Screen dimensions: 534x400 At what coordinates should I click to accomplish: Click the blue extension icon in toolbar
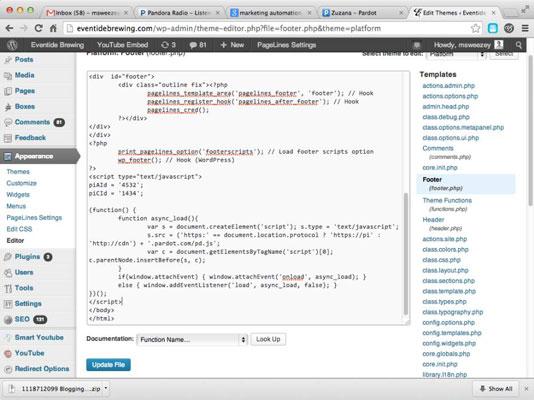[492, 28]
